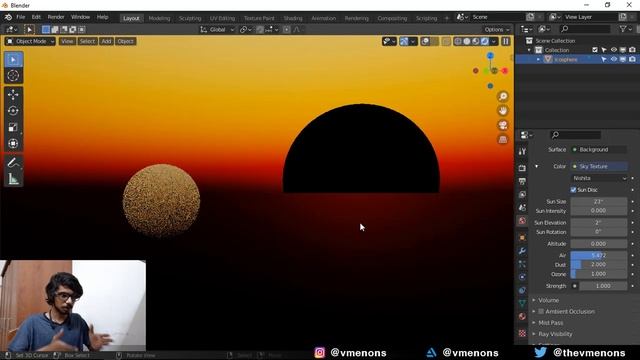Open the Object Mode dropdown

pyautogui.click(x=30, y=41)
